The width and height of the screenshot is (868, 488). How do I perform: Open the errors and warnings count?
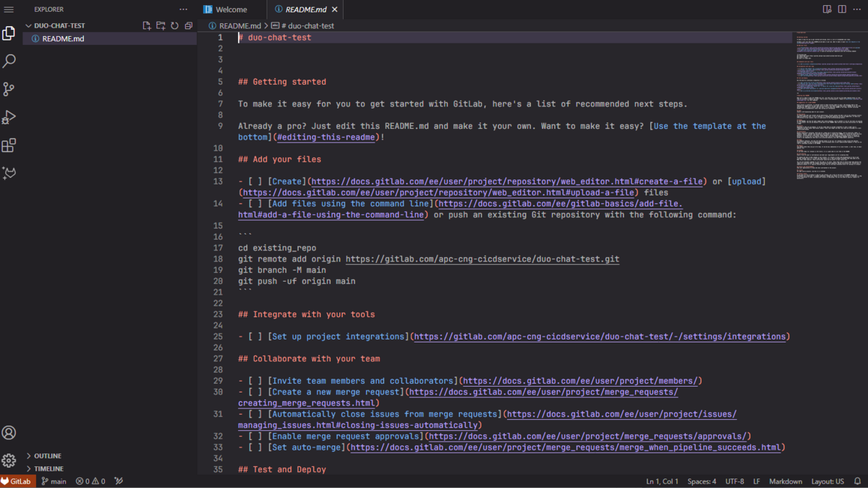pyautogui.click(x=90, y=481)
